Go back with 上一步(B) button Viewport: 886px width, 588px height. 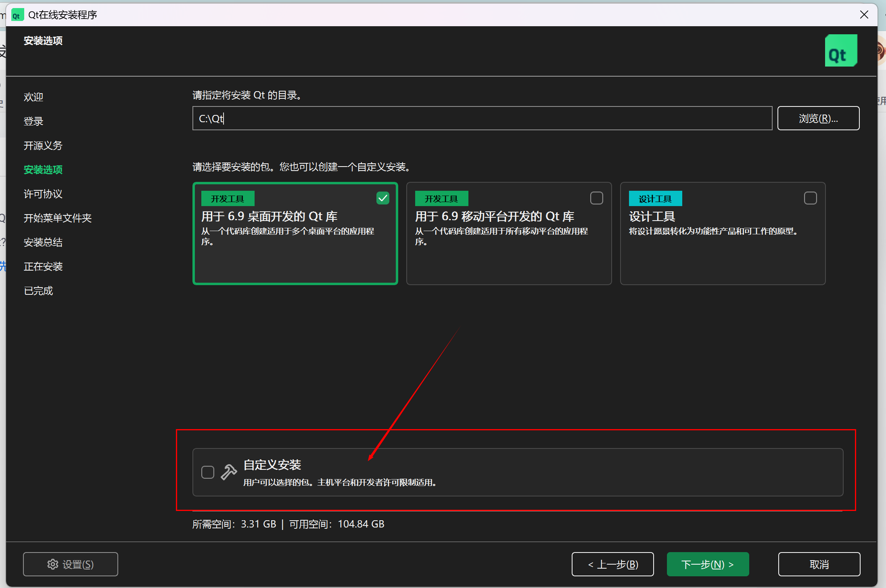pos(612,564)
